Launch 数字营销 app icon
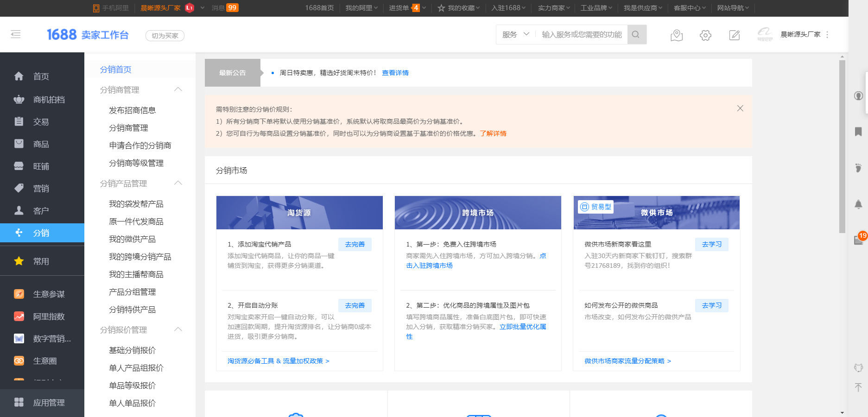868x417 pixels. point(19,339)
